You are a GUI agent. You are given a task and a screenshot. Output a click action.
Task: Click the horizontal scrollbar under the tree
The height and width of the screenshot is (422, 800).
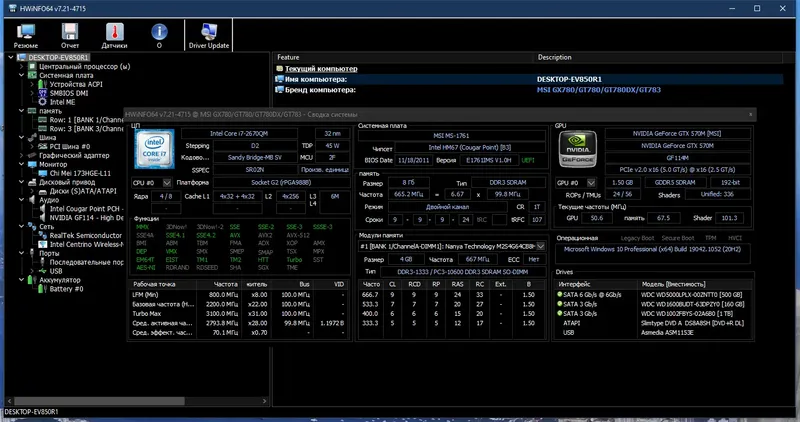[x=99, y=401]
